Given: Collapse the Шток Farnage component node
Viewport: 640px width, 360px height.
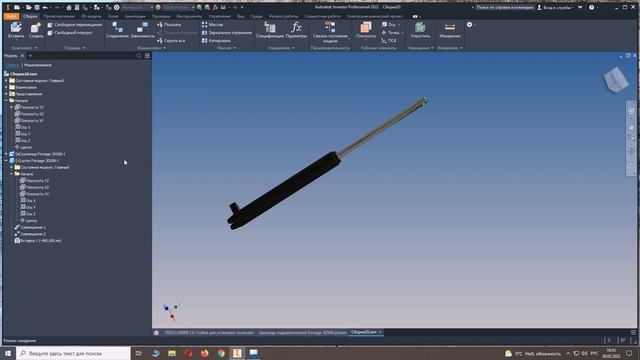Looking at the screenshot, I should (6, 160).
